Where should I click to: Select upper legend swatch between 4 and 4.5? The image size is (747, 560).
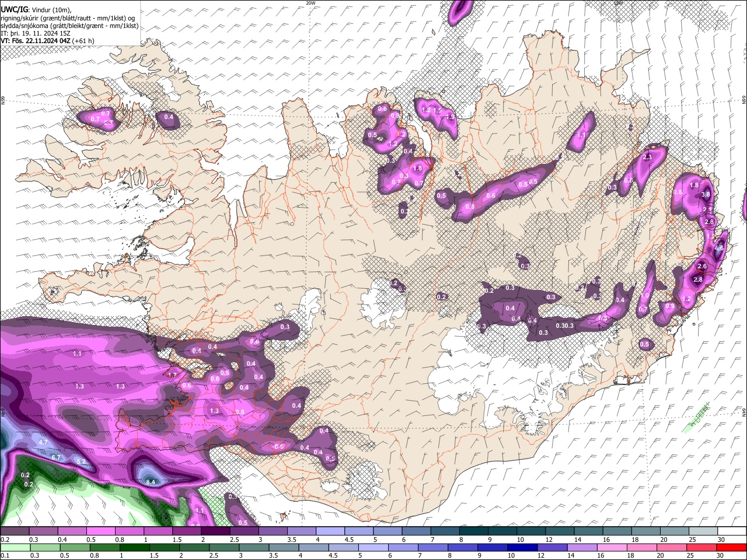[x=330, y=531]
